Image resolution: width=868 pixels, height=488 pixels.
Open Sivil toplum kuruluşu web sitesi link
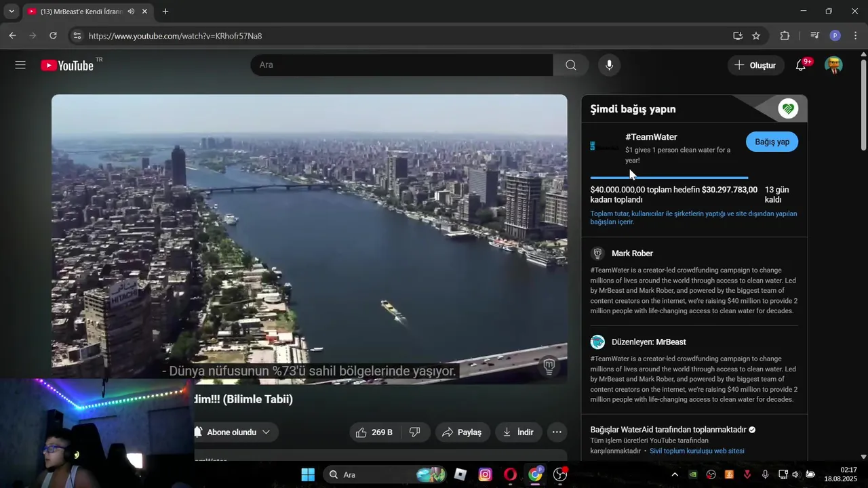[x=696, y=451]
